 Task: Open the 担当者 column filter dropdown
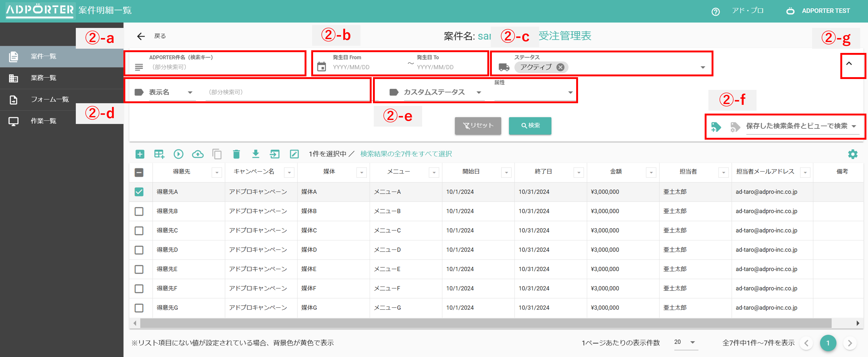(724, 173)
